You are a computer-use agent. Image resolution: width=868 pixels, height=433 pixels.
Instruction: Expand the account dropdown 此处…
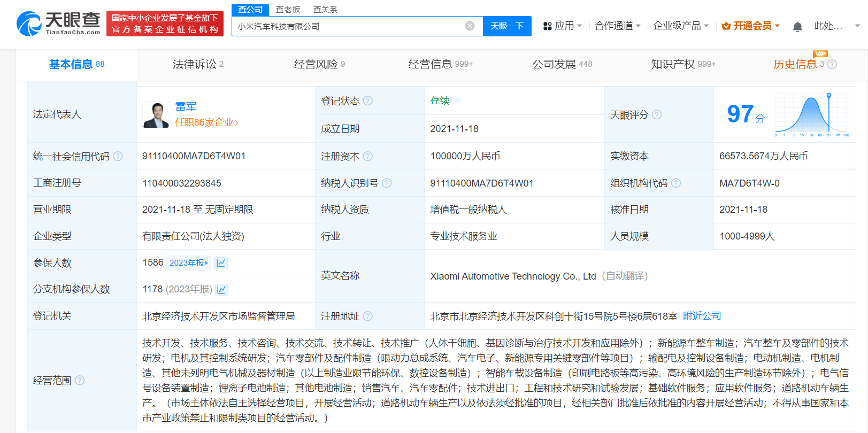click(857, 26)
